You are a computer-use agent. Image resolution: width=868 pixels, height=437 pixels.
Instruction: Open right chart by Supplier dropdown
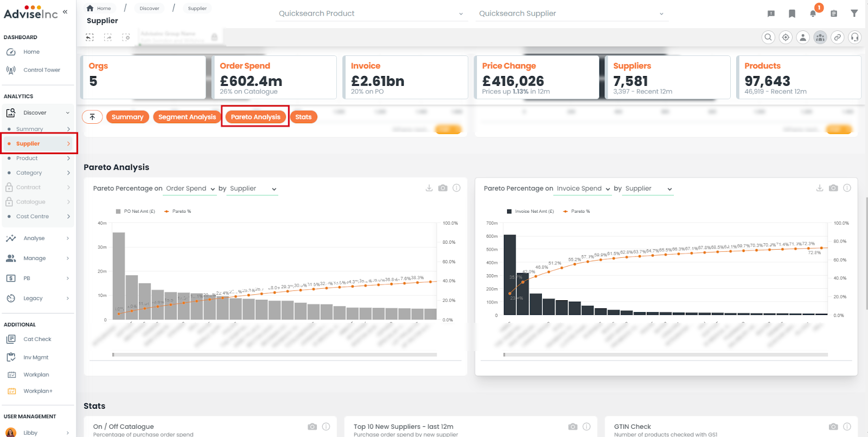648,189
